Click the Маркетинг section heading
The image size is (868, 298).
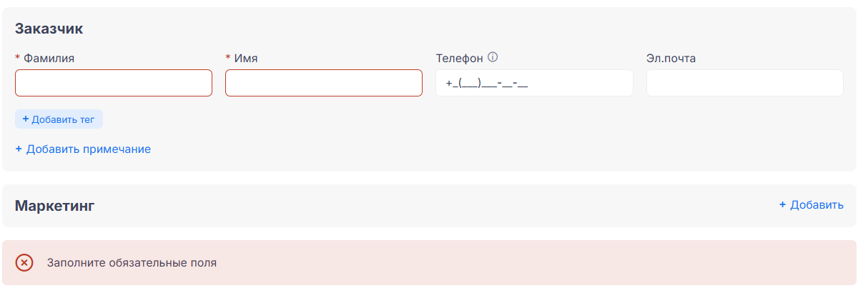click(x=55, y=206)
